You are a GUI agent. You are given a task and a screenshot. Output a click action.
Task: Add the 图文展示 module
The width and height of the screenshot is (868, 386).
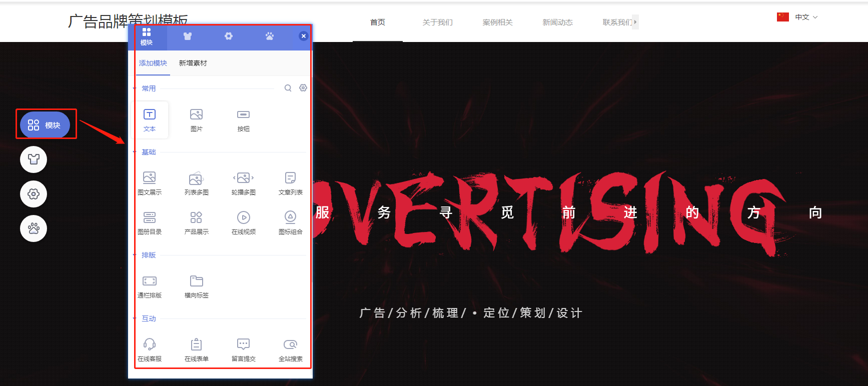click(x=150, y=183)
